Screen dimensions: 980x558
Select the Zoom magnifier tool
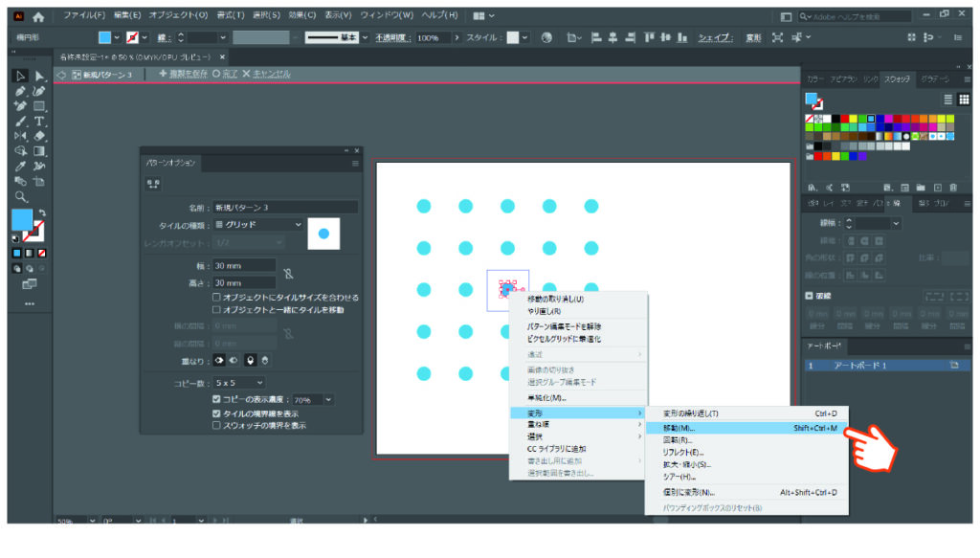click(21, 197)
